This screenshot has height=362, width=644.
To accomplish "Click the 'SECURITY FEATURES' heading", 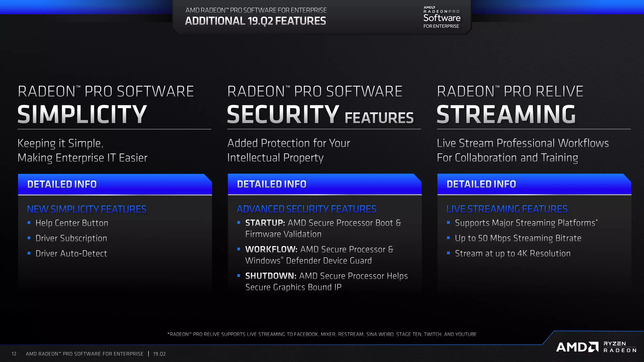I will tap(320, 114).
